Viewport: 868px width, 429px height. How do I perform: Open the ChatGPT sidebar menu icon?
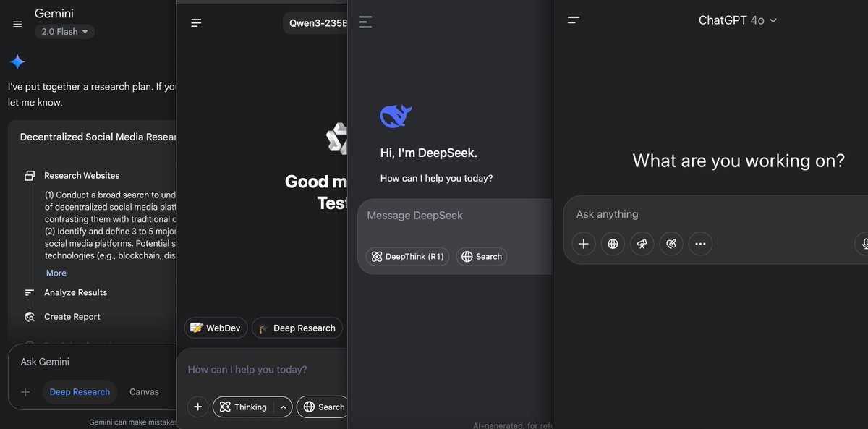[x=574, y=20]
